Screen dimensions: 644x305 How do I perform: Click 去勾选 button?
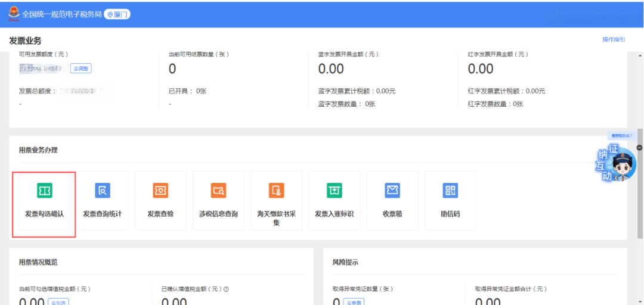[x=57, y=303]
